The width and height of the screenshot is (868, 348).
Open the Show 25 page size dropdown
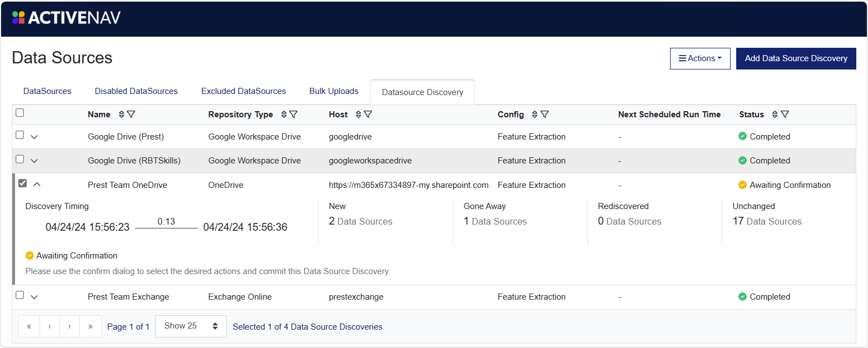pos(191,326)
